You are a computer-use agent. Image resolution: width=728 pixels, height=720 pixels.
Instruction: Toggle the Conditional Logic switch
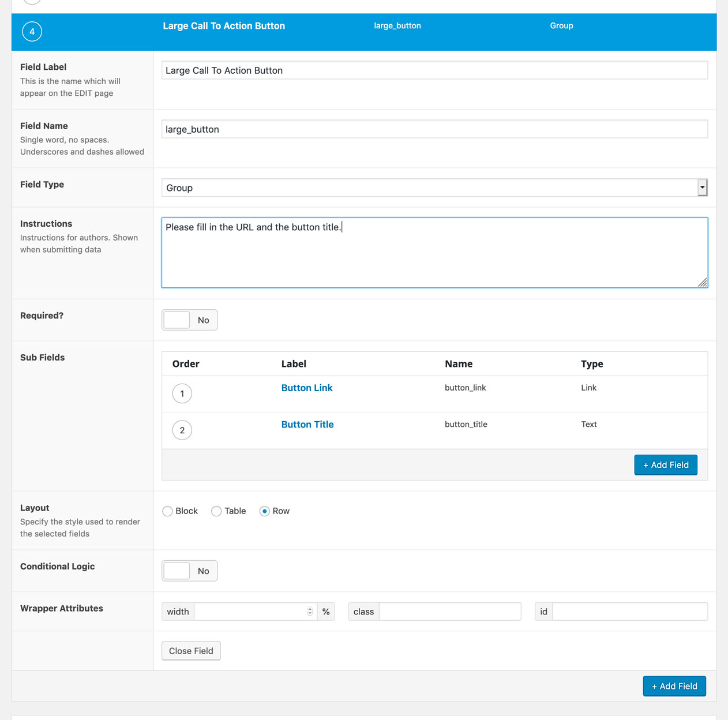[190, 571]
